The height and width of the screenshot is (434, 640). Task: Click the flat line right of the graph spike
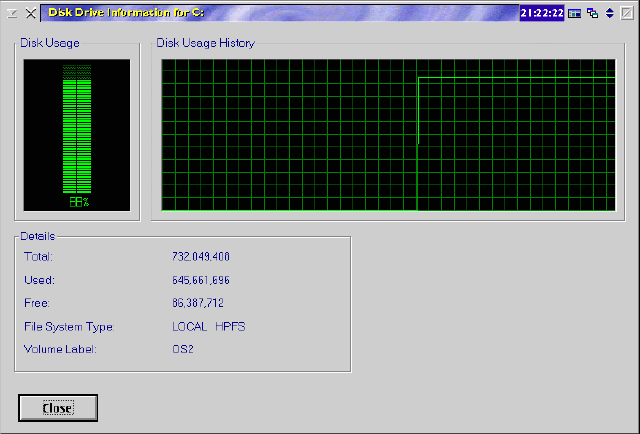515,78
